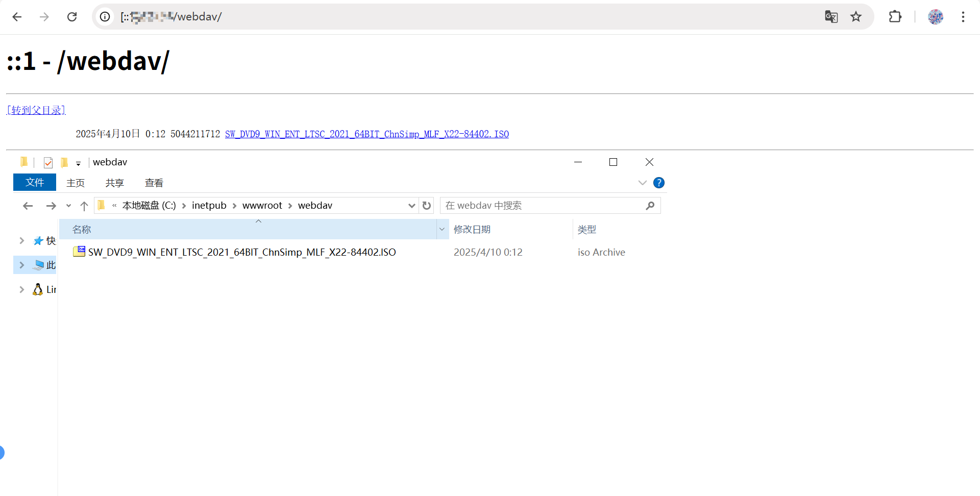Select the SW_DVD9 ISO file in Explorer
980x496 pixels.
[242, 252]
